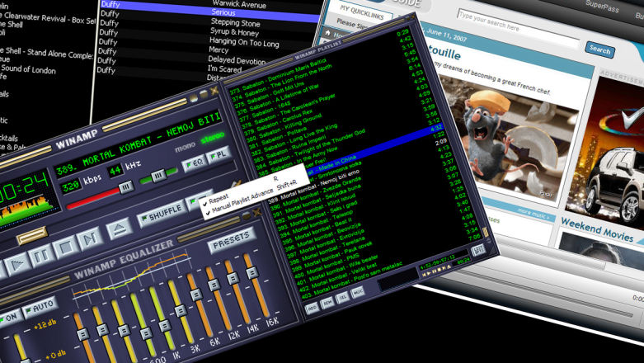The image size is (644, 363).
Task: Open file with Winamp Eject button
Action: [x=120, y=228]
